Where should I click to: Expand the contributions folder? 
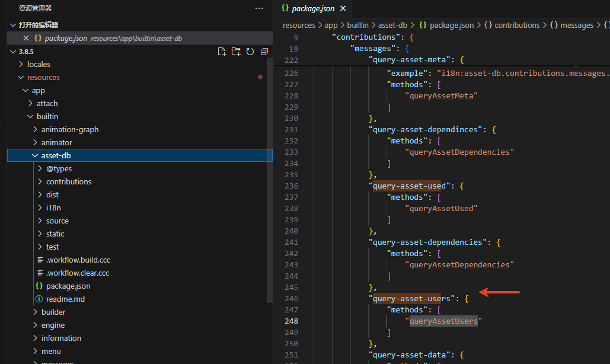69,181
